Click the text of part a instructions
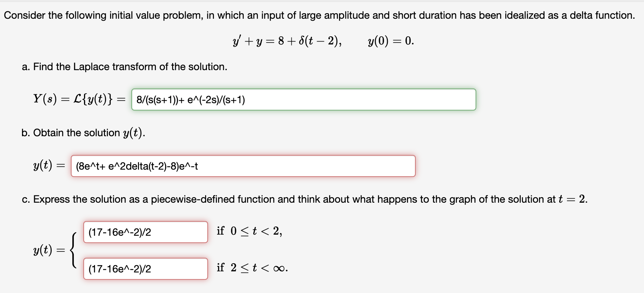The height and width of the screenshot is (293, 644). 125,66
